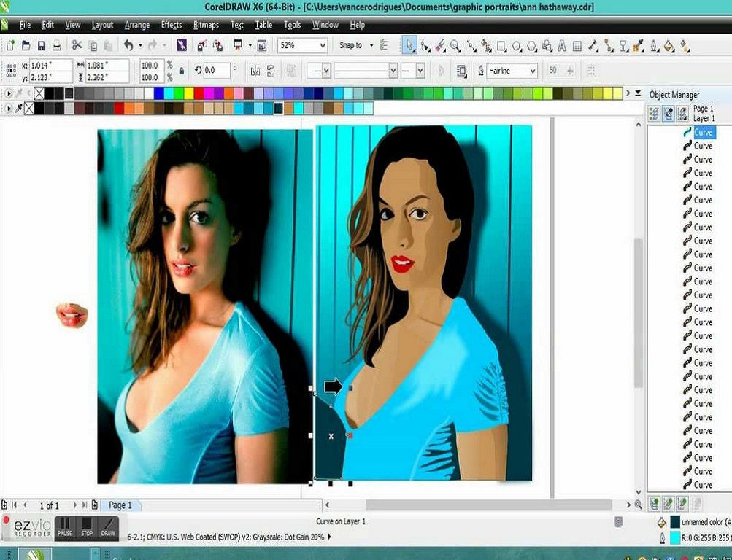
Task: Toggle Show Object Properties in Object Manager
Action: click(655, 113)
